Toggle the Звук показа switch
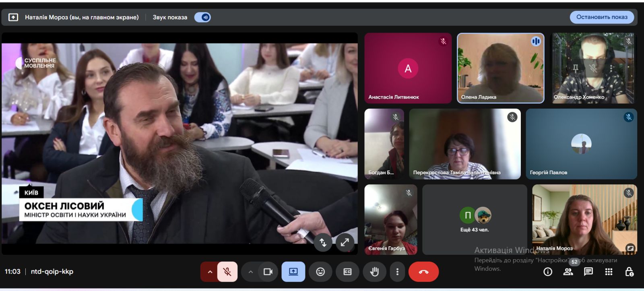 coord(202,17)
